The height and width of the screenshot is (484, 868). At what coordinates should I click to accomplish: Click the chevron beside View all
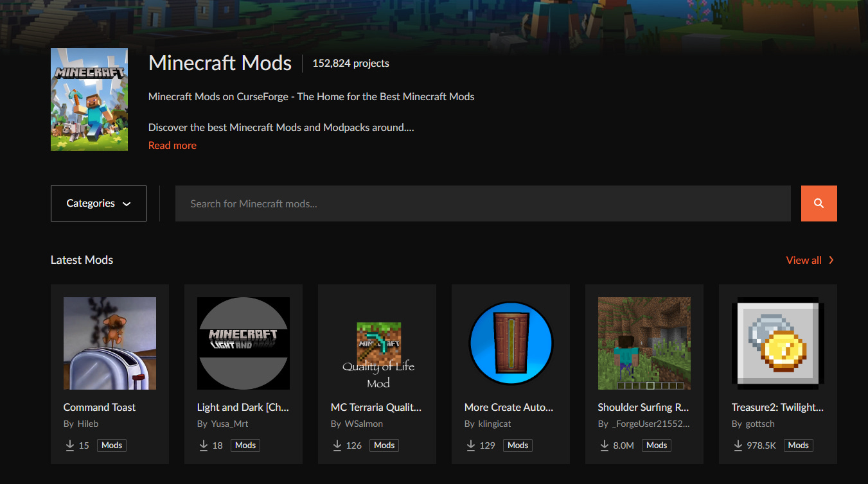coord(831,260)
